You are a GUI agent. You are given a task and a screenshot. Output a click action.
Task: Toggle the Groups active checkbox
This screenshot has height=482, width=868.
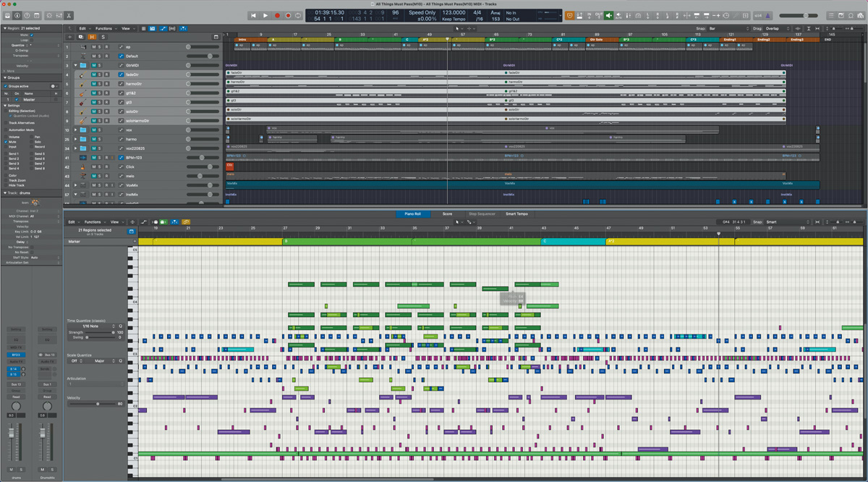point(6,86)
